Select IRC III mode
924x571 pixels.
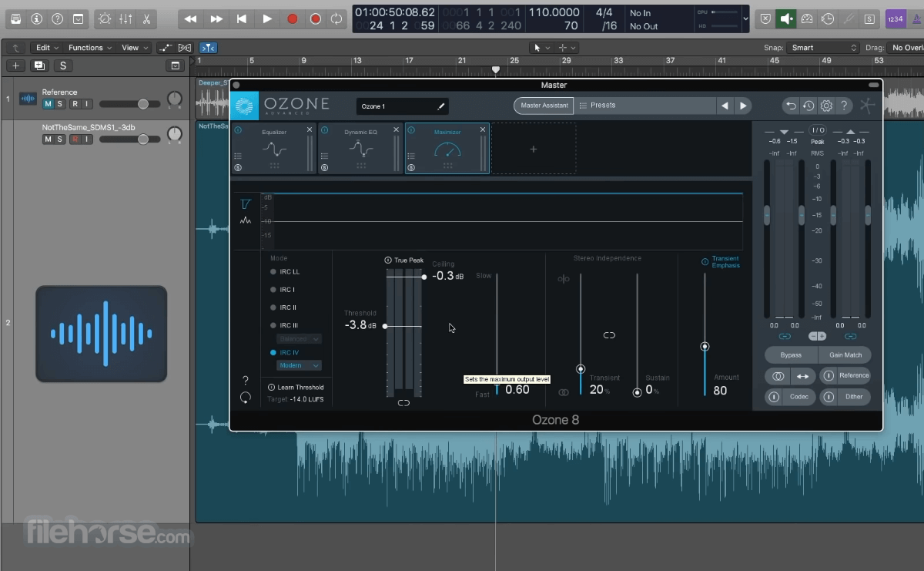[x=284, y=325]
